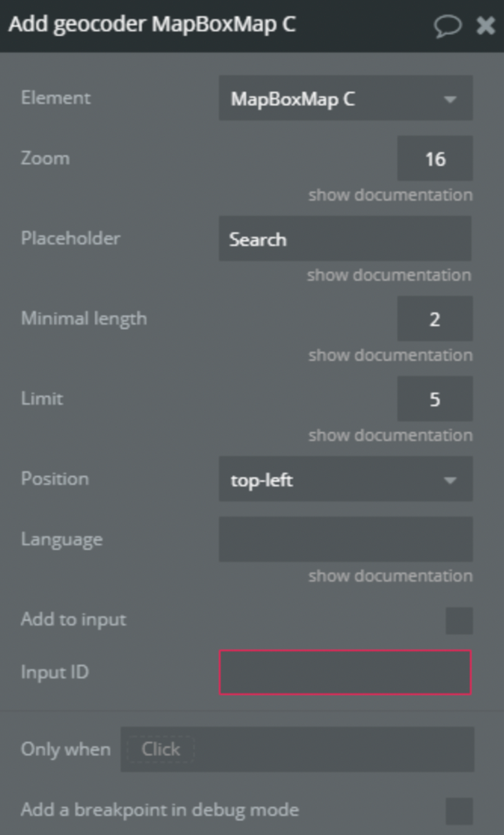Viewport: 504px width, 835px height.
Task: Close the Add geocoder panel
Action: [x=485, y=25]
